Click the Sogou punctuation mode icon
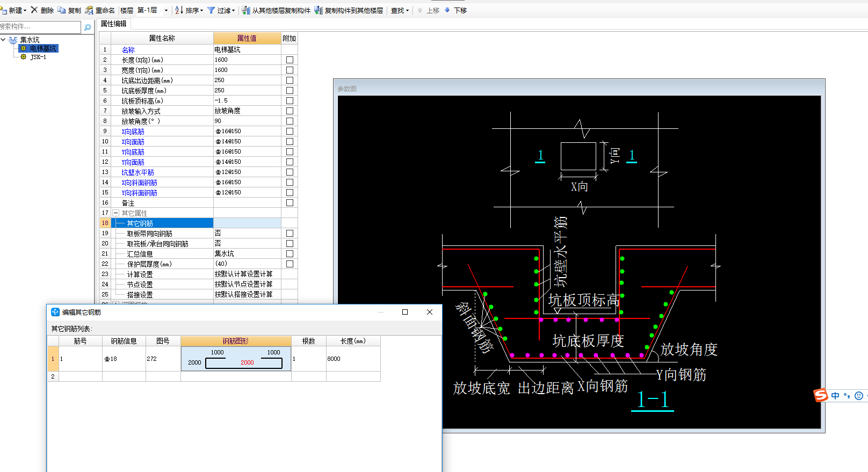 (847, 396)
